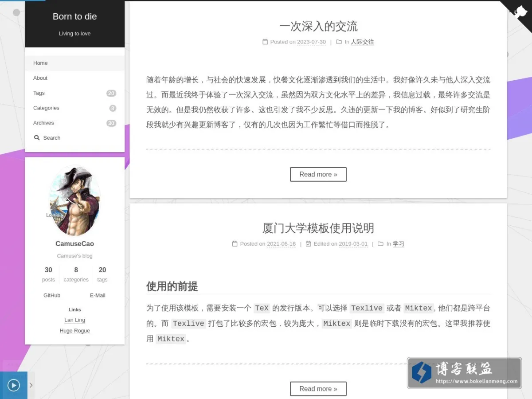
Task: Click Read more under 厦门大学模板使用说明
Action: 318,389
